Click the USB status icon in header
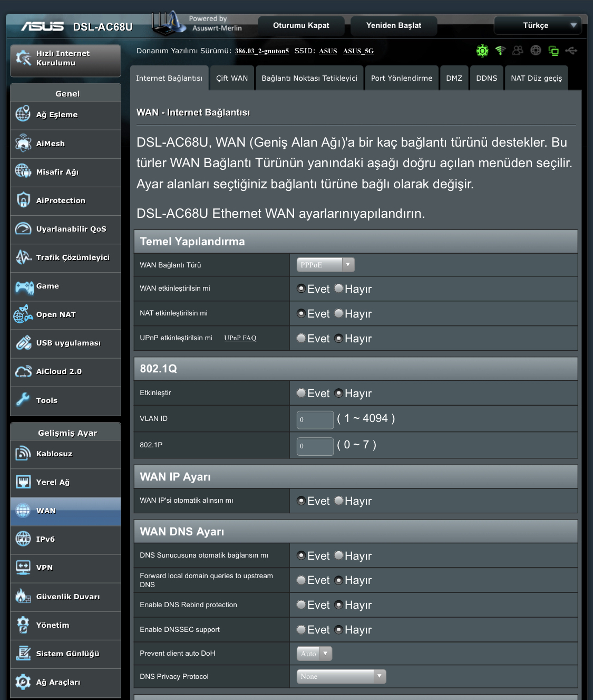This screenshot has width=593, height=700. 571,51
